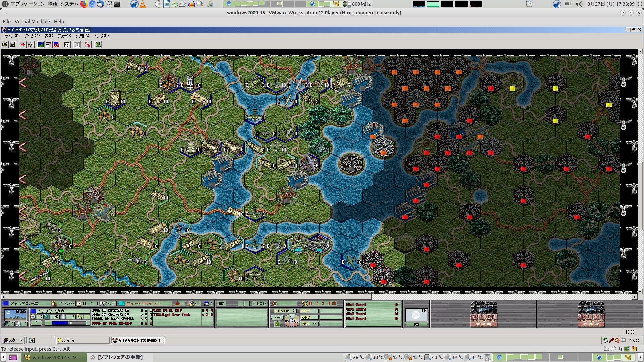Image resolution: width=644 pixels, height=362 pixels.
Task: Click the Open file toolbar icon
Action: point(5,45)
